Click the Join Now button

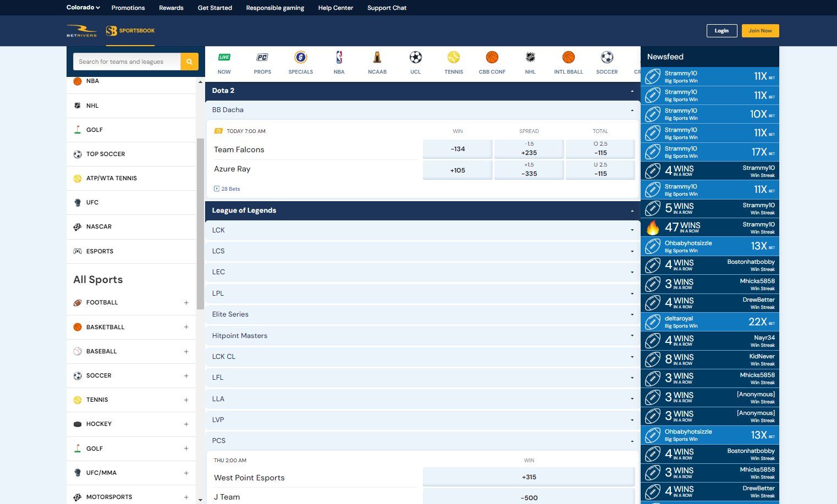pos(760,31)
